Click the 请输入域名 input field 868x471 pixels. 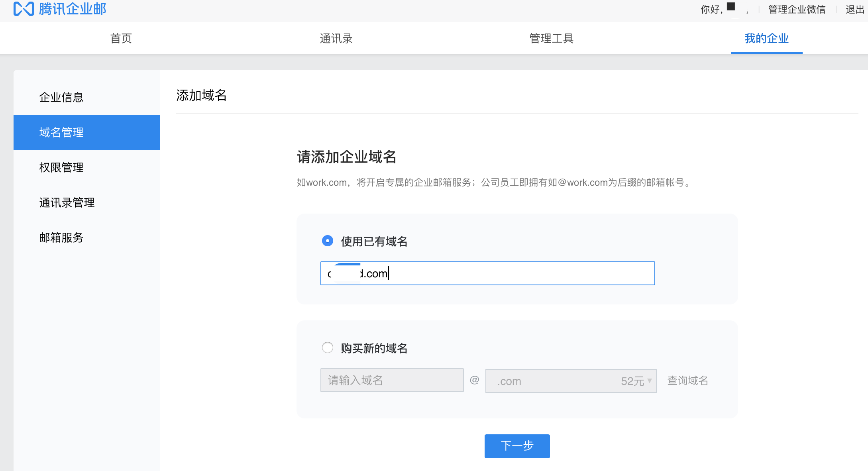tap(391, 381)
